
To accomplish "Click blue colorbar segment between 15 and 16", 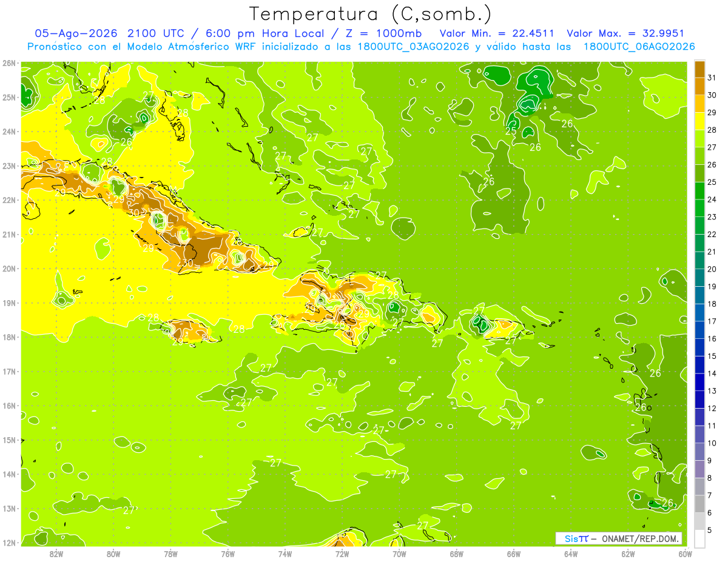I will (x=699, y=347).
